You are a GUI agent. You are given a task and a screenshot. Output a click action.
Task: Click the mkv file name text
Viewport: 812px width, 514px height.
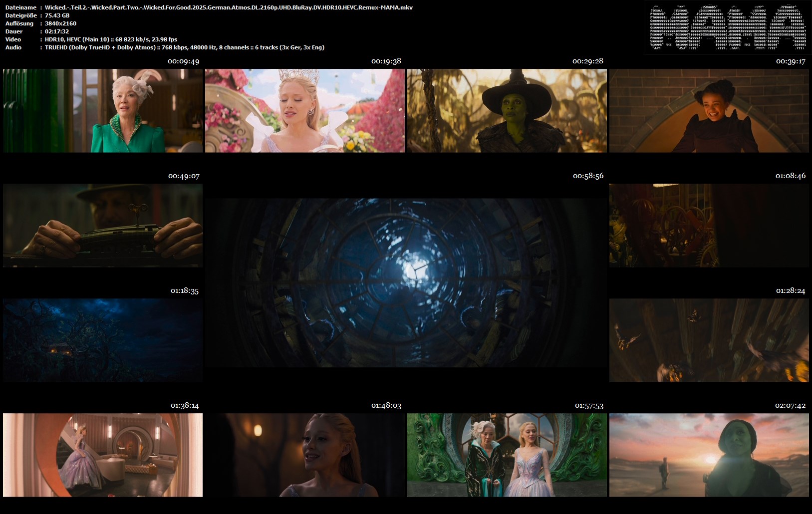pos(229,7)
